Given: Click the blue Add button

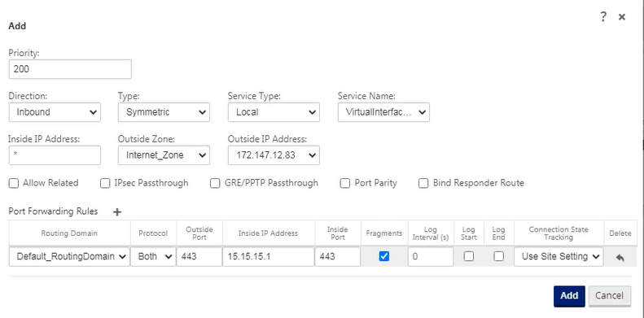Looking at the screenshot, I should (569, 296).
